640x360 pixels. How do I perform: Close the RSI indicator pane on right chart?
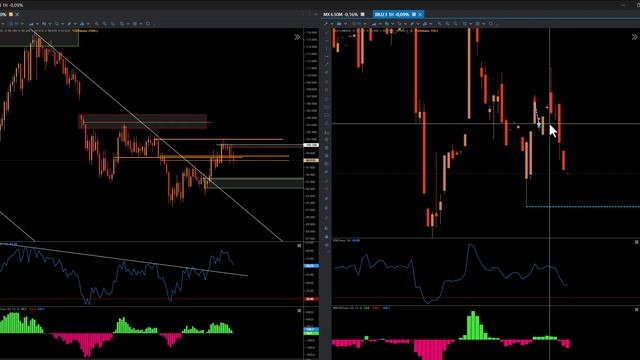click(636, 242)
